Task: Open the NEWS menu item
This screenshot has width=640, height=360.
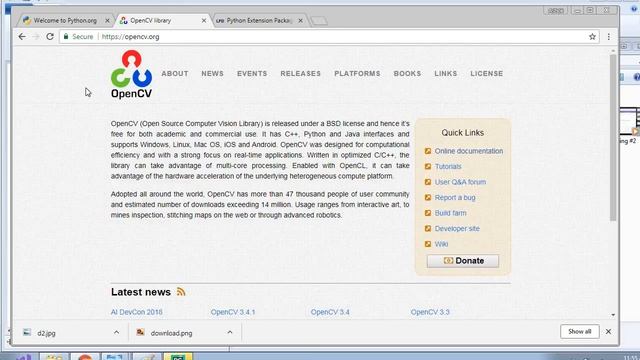Action: [x=212, y=73]
